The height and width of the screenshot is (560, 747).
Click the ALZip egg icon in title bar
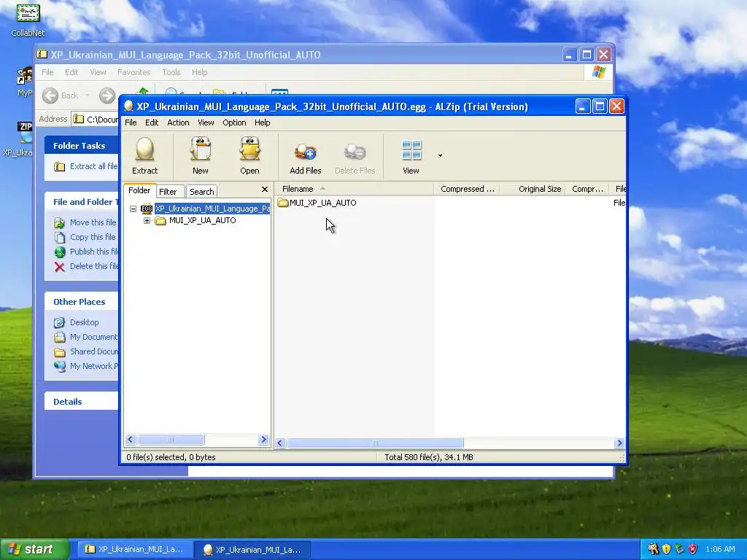click(x=128, y=106)
